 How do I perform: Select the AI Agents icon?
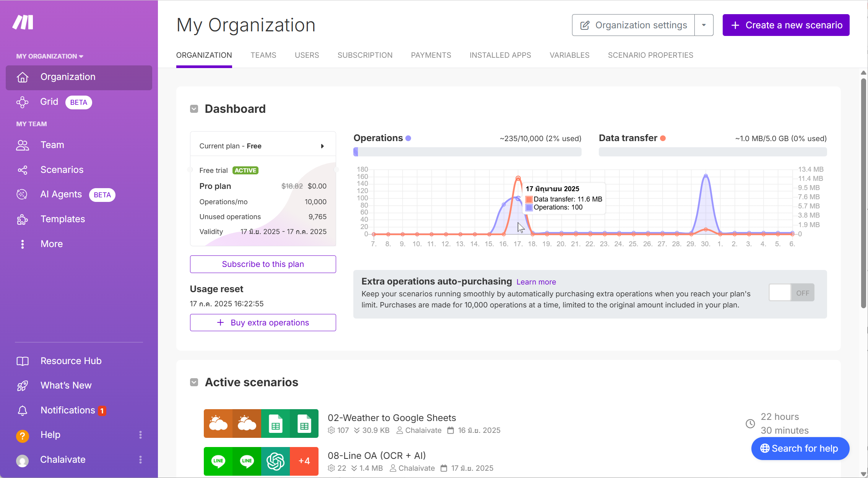(23, 194)
